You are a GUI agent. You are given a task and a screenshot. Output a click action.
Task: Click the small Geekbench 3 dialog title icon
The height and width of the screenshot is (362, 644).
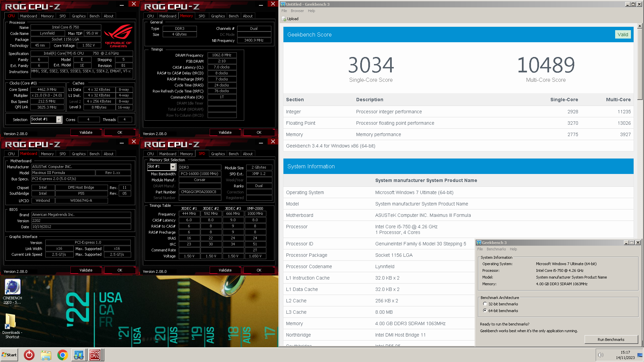[479, 243]
